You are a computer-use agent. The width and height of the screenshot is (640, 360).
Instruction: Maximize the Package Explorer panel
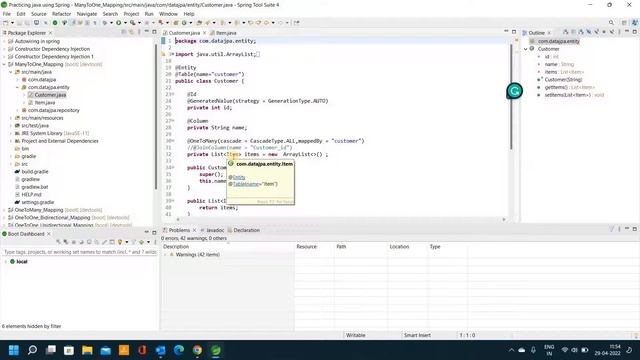154,32
